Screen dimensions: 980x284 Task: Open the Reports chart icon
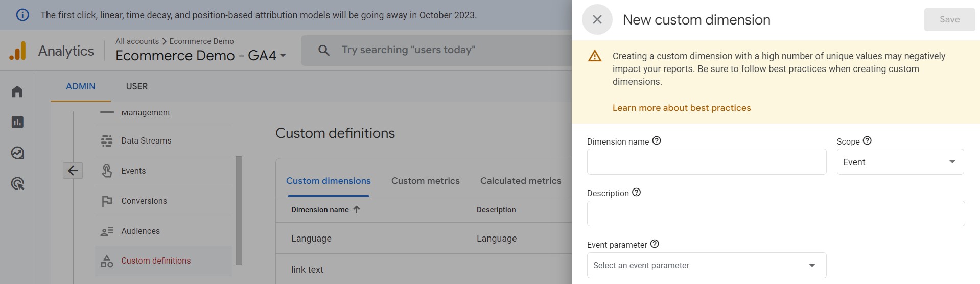(17, 122)
